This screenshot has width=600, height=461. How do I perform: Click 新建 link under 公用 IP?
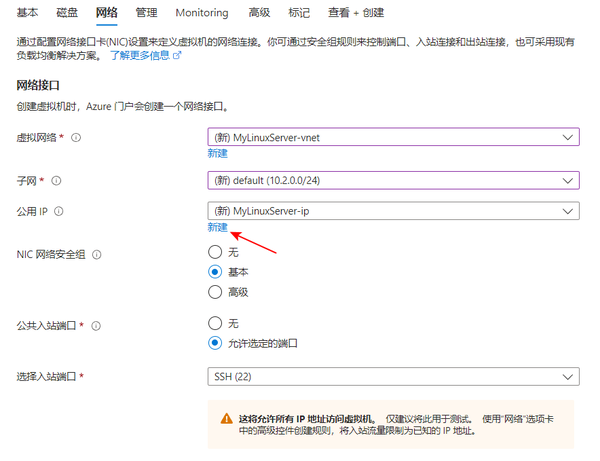pos(217,227)
